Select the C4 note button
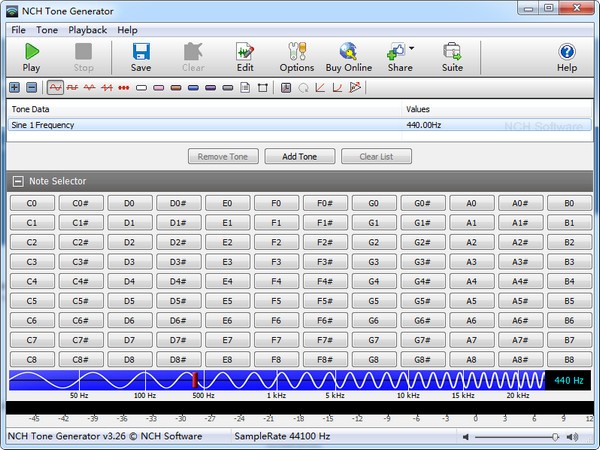Screen dimensions: 600x450 tap(32, 281)
